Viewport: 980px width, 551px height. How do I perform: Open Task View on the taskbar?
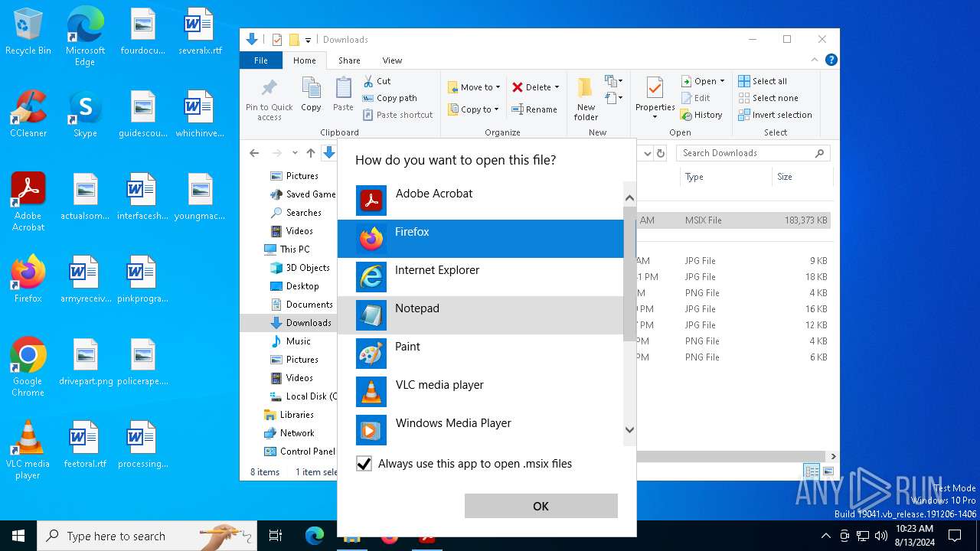[x=276, y=536]
